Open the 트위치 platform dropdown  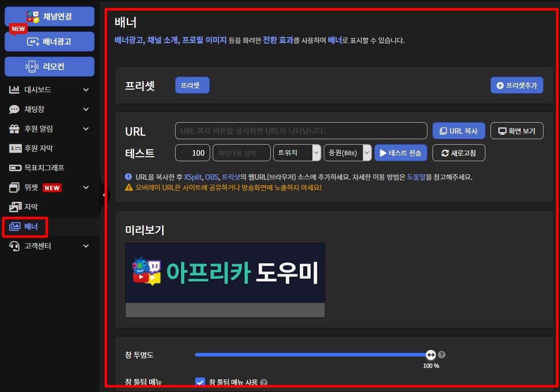tap(297, 153)
